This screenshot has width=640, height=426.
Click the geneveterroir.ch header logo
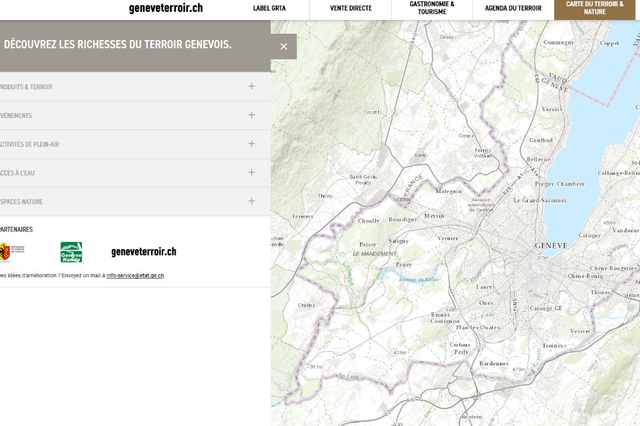click(x=166, y=8)
